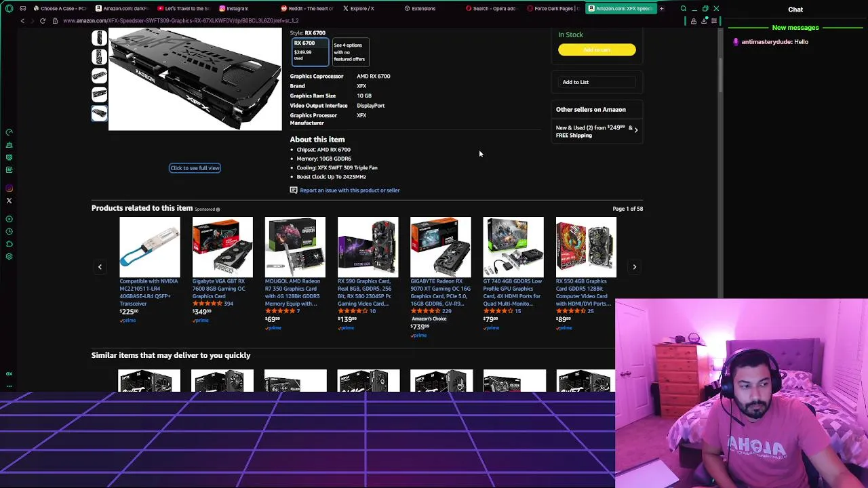Open the Player icon in sidebar
868x488 pixels.
[x=9, y=219]
